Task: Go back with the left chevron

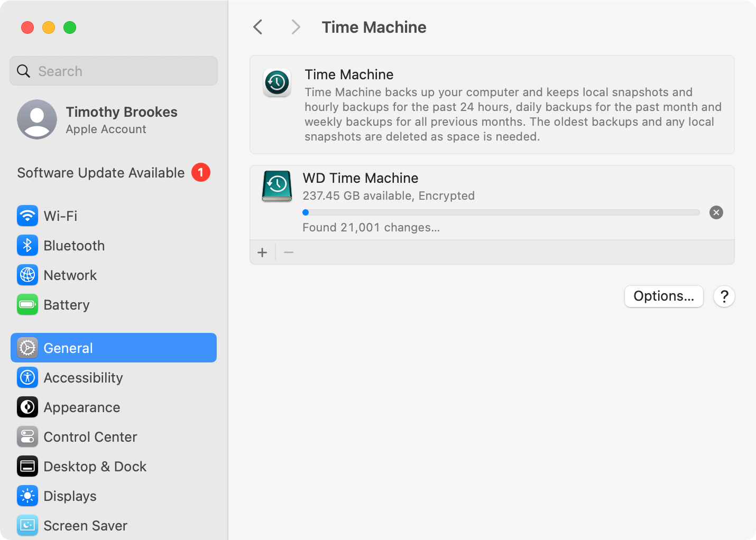Action: pos(258,27)
